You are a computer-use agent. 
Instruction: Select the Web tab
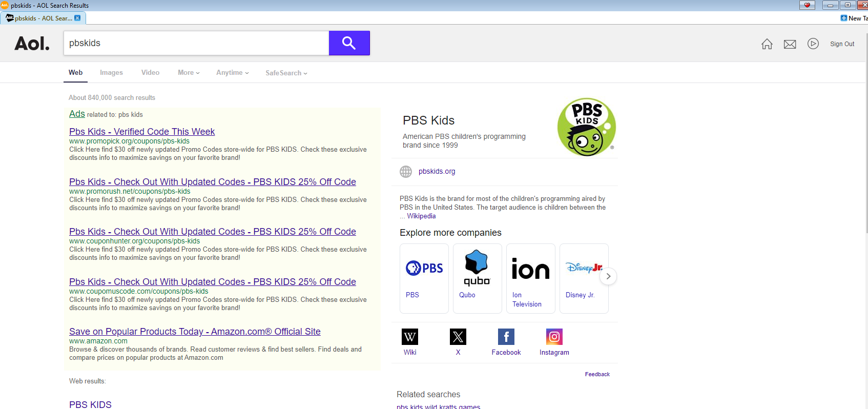76,73
